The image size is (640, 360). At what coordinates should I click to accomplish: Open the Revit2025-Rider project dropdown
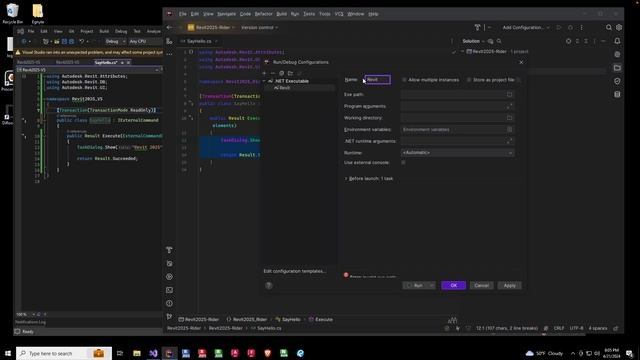point(211,27)
